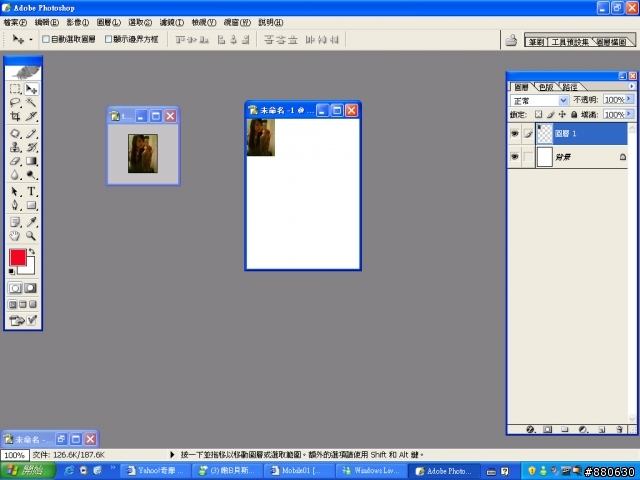Pick the red foreground color swatch
This screenshot has height=480, width=640.
coord(18,258)
